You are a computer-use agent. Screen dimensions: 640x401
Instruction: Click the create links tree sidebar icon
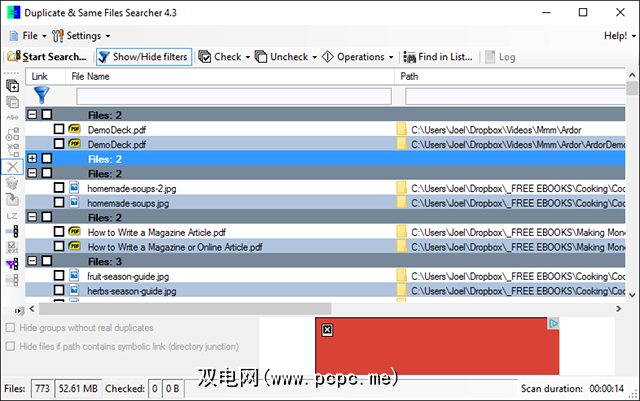point(12,134)
